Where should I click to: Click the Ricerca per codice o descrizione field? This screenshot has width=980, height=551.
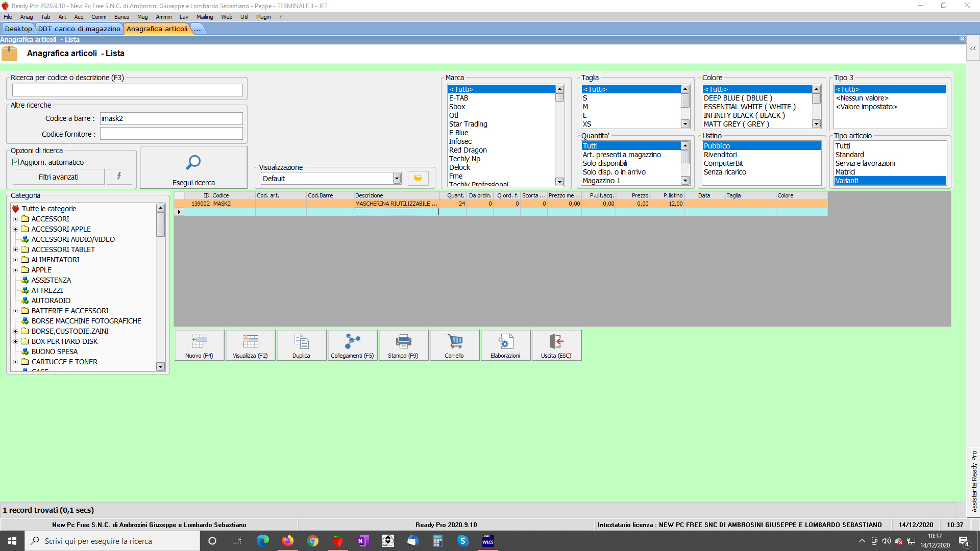tap(128, 90)
